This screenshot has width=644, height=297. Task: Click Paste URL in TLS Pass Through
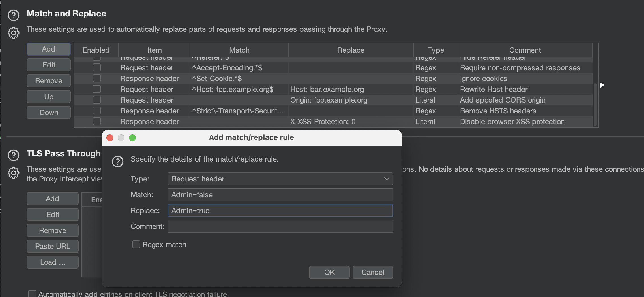(52, 246)
